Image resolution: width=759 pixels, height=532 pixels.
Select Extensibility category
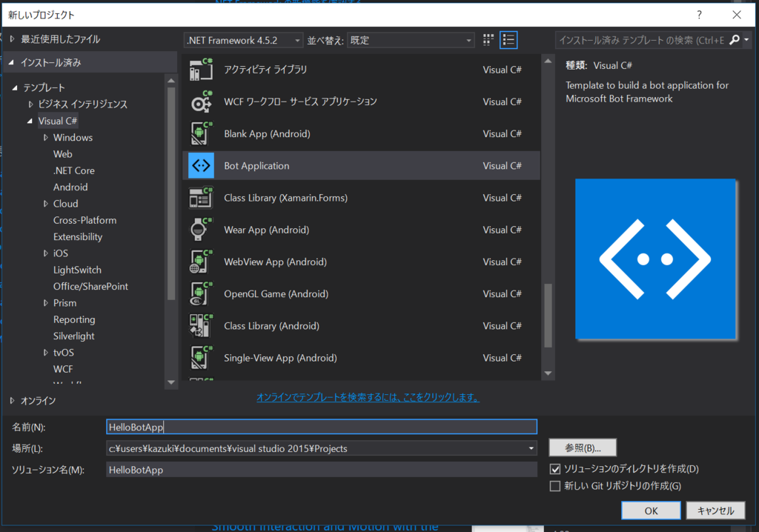[x=78, y=236]
